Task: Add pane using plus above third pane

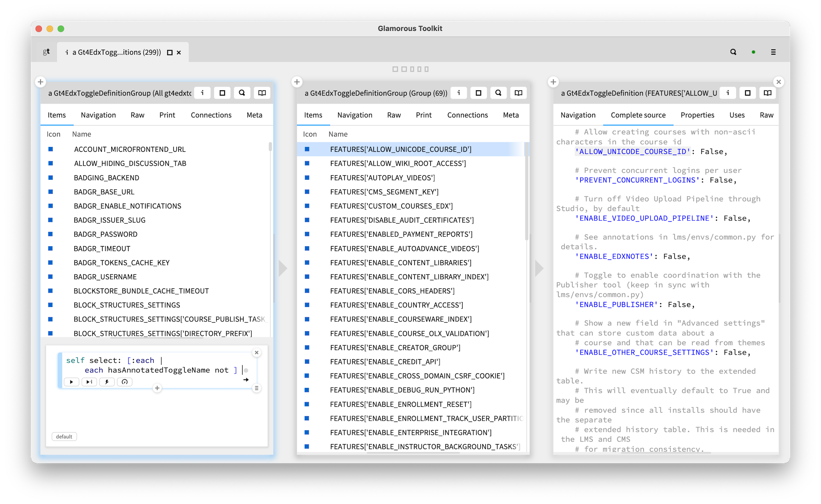Action: tap(553, 82)
